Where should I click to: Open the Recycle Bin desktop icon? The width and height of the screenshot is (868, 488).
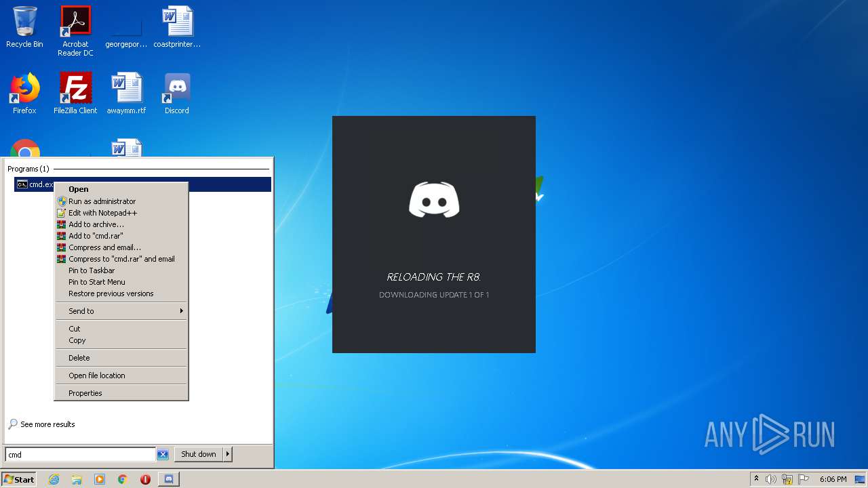(24, 27)
